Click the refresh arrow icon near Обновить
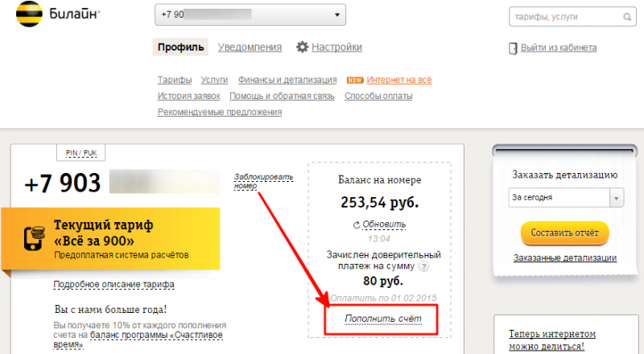The height and width of the screenshot is (354, 644). tap(357, 224)
